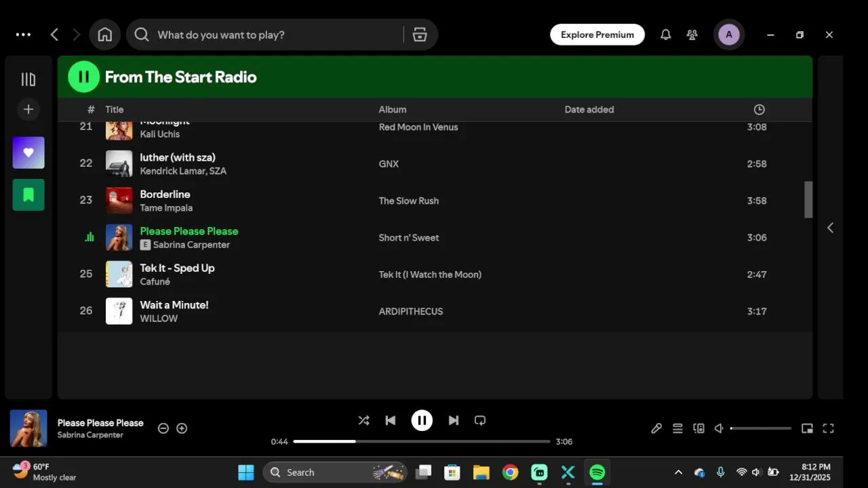Click the minus hide-song icon

pos(163,428)
